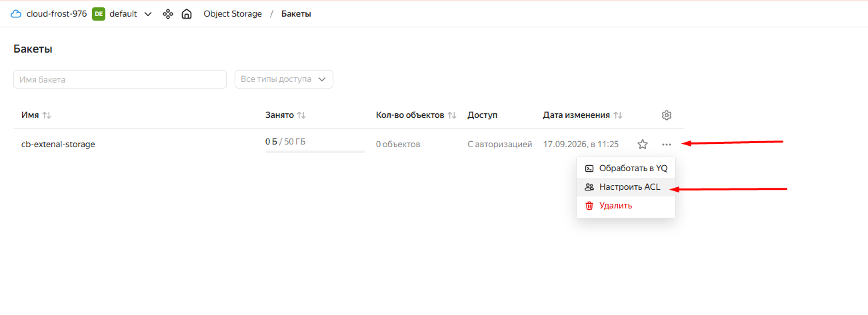Sort by Занято column arrows

click(301, 115)
